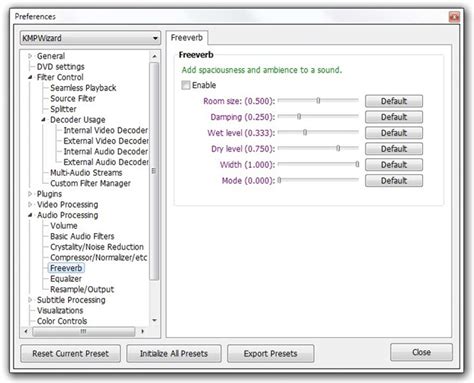Select Crystality/Noise Reduction item
474x383 pixels.
[97, 247]
